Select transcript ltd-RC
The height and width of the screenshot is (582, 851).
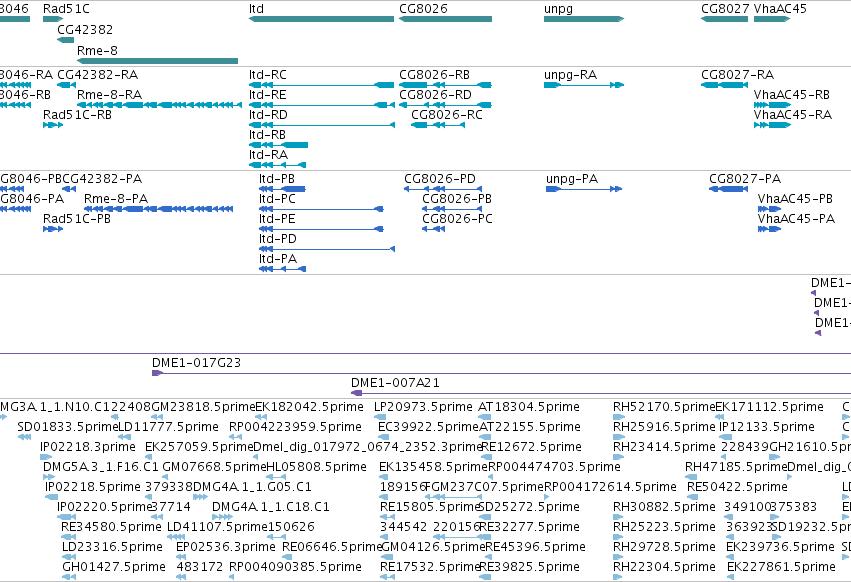click(321, 85)
